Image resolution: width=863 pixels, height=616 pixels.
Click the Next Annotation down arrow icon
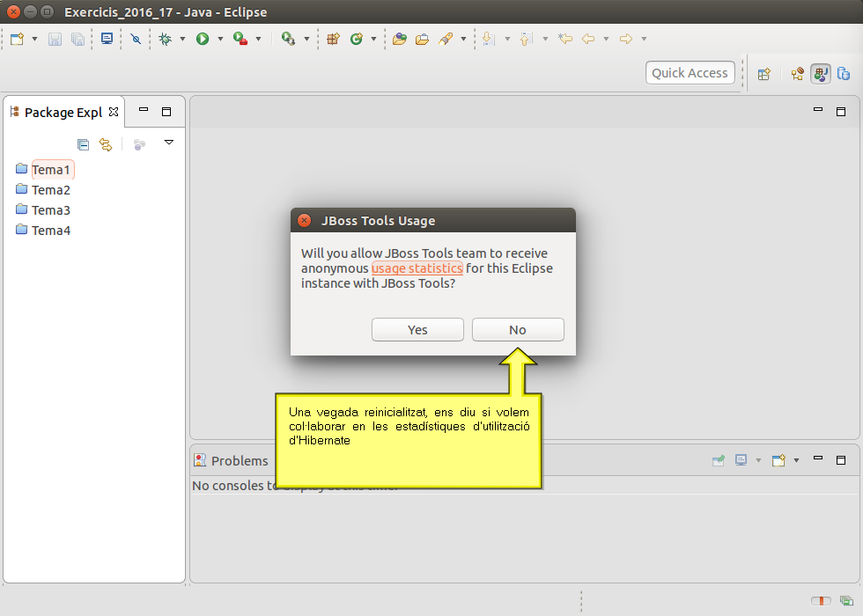(488, 39)
